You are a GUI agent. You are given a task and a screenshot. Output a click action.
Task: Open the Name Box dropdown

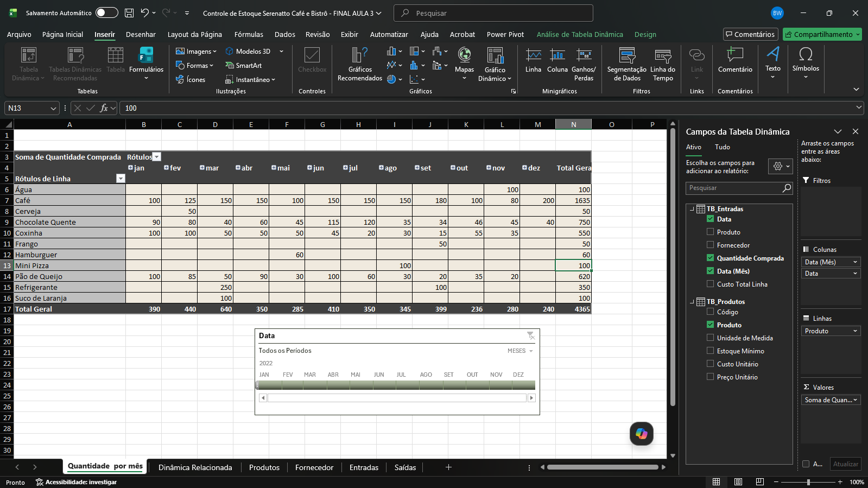point(53,109)
